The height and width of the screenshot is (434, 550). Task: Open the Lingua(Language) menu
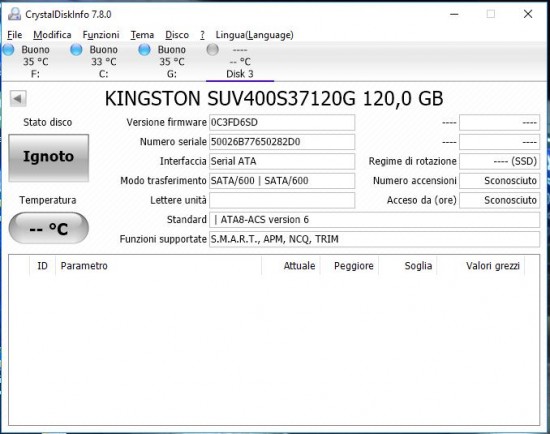[x=254, y=35]
